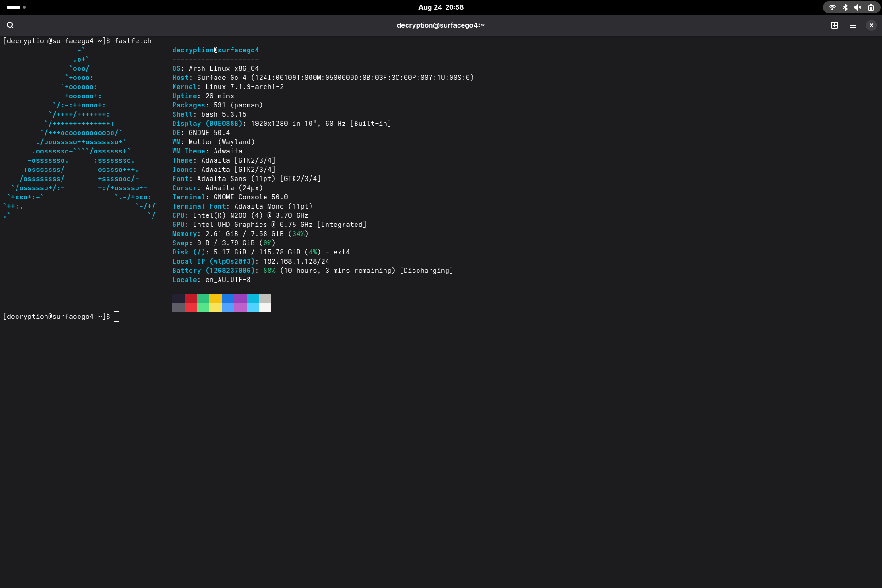
Task: Select the top-row orange-yellow color block
Action: tap(215, 298)
